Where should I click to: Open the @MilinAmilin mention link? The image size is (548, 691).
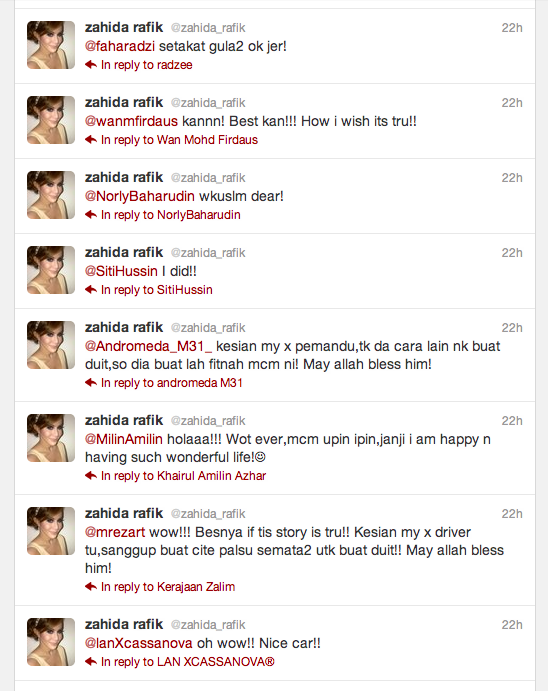124,439
